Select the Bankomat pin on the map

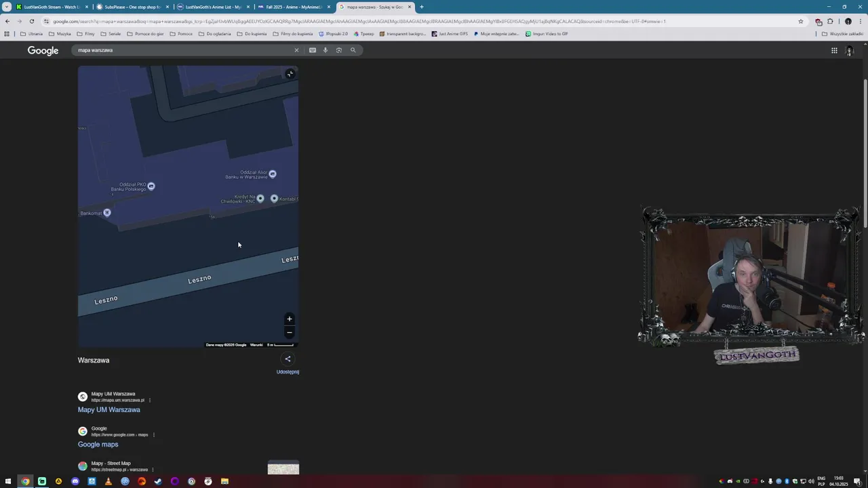[107, 213]
